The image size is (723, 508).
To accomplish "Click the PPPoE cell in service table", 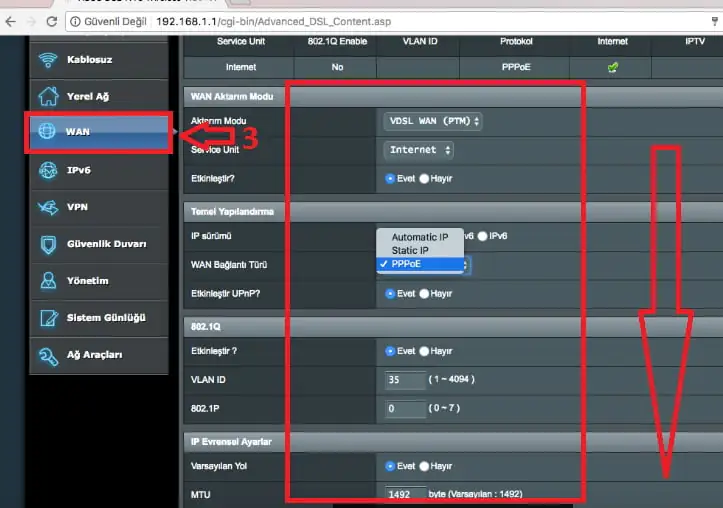I will (516, 67).
